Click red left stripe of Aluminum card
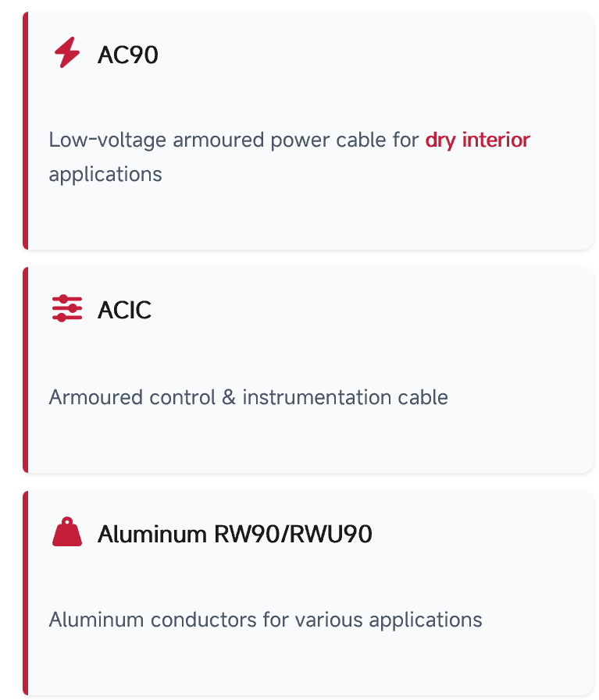 pyautogui.click(x=26, y=593)
